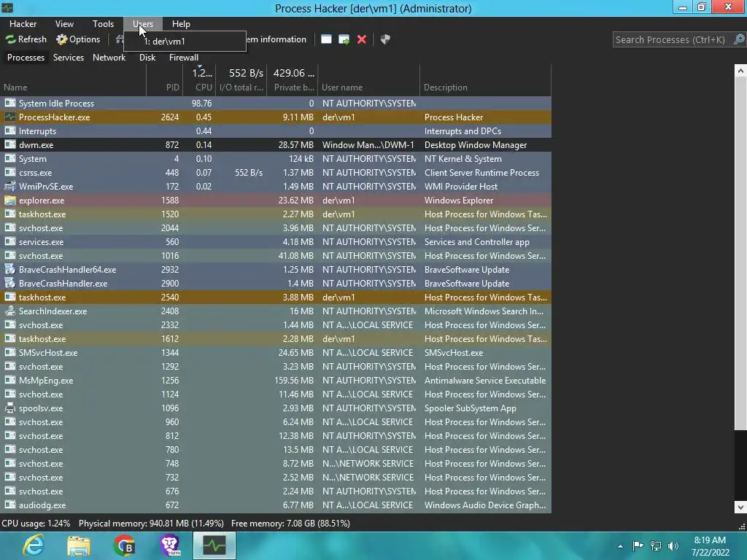
Task: Select user session 1: der\vm1
Action: (185, 42)
